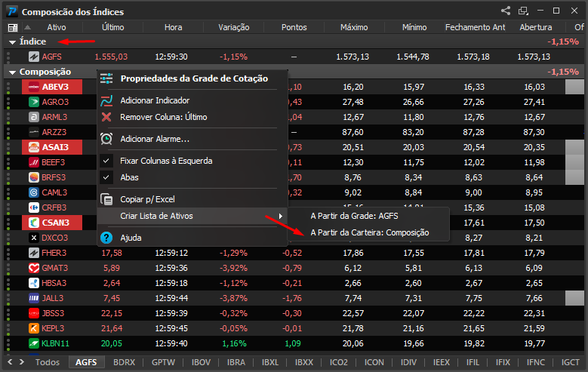Click the Ajuda question mark icon

click(106, 238)
